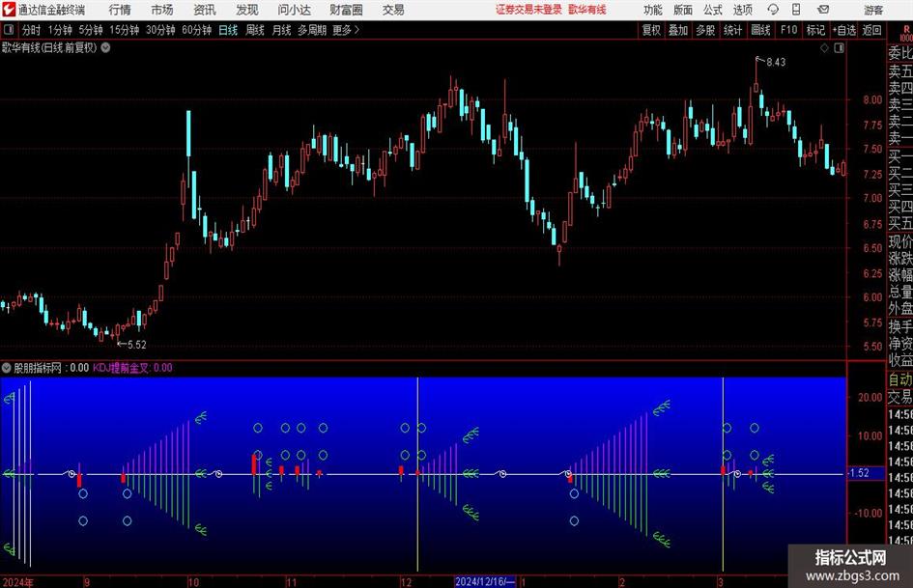Open the 交易 menu
The width and height of the screenshot is (913, 588).
(393, 10)
